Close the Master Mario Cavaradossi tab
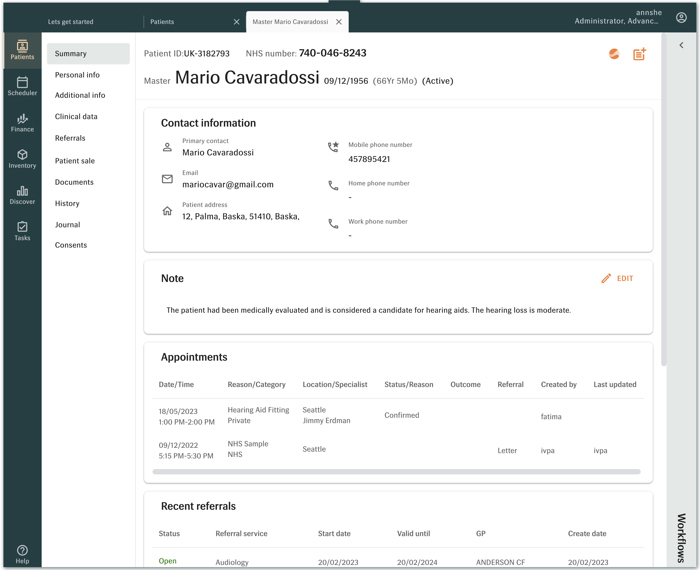The height and width of the screenshot is (570, 700). (339, 21)
